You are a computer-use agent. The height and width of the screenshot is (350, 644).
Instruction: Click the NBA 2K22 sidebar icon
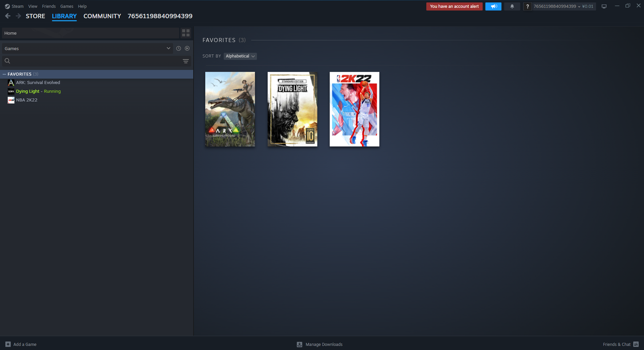pyautogui.click(x=11, y=100)
